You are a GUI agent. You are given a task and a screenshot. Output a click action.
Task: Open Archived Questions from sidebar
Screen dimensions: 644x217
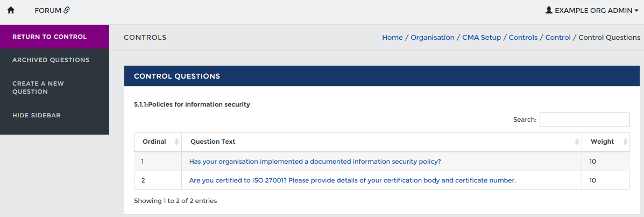51,60
